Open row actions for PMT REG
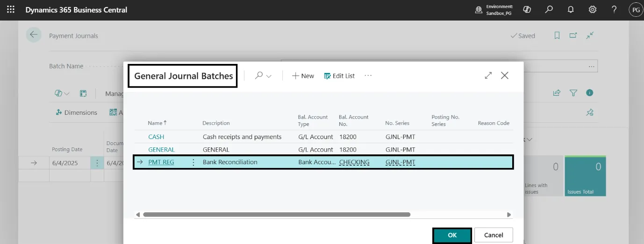The width and height of the screenshot is (644, 244). pyautogui.click(x=193, y=162)
